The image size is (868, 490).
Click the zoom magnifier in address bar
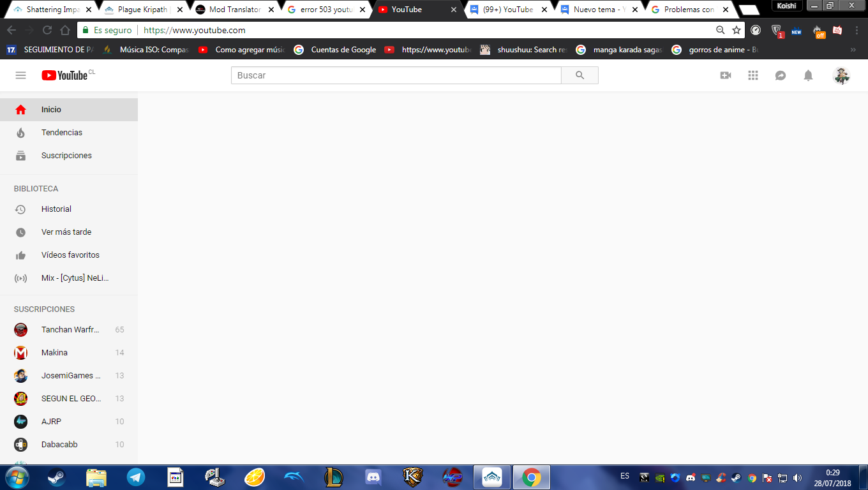pos(720,30)
